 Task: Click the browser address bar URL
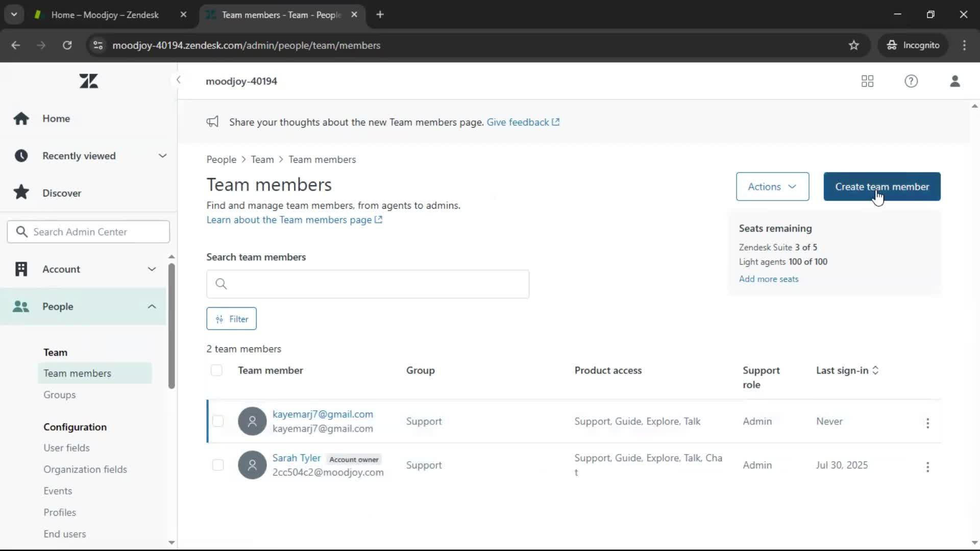tap(246, 45)
